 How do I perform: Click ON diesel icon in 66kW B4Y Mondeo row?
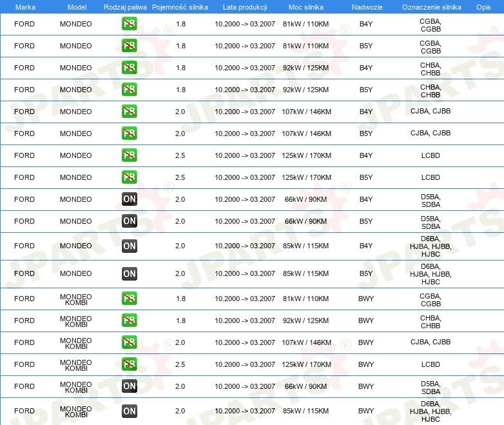[129, 199]
